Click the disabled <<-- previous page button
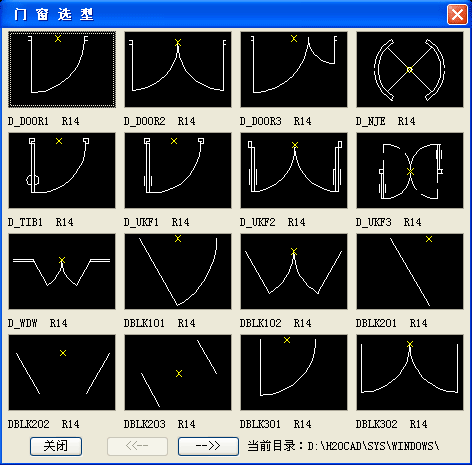 137,446
